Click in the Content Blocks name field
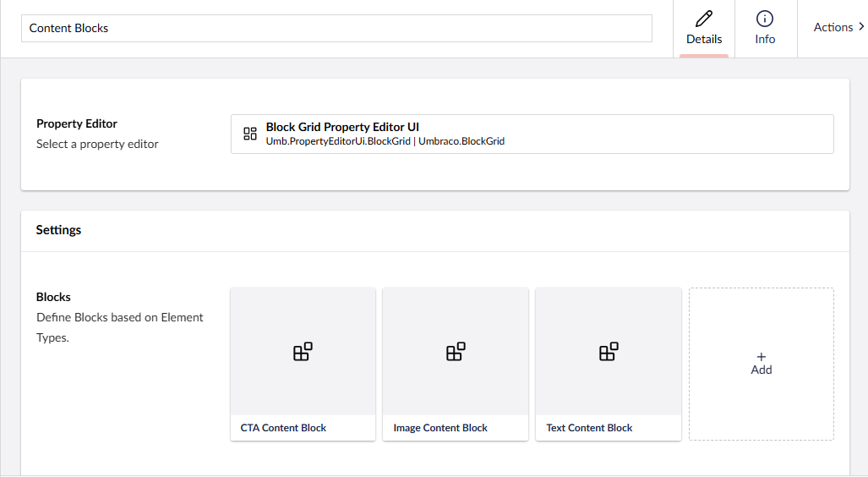868x477 pixels. (x=336, y=28)
